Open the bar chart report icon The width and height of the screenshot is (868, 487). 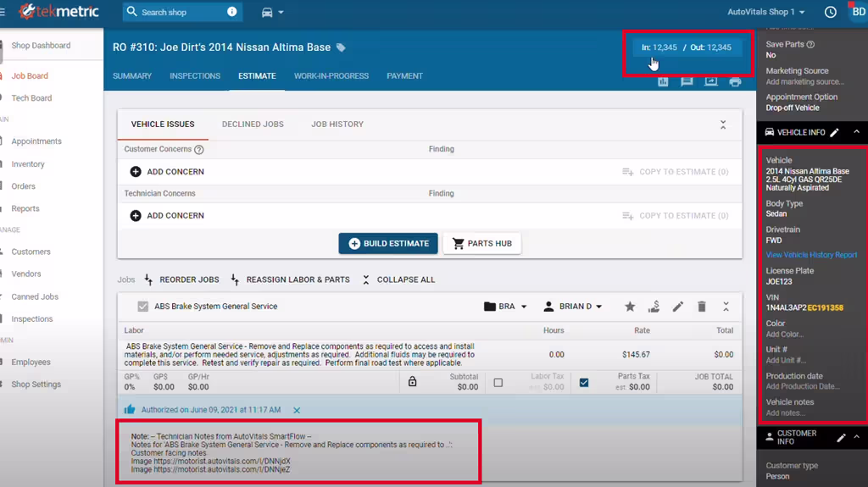663,82
